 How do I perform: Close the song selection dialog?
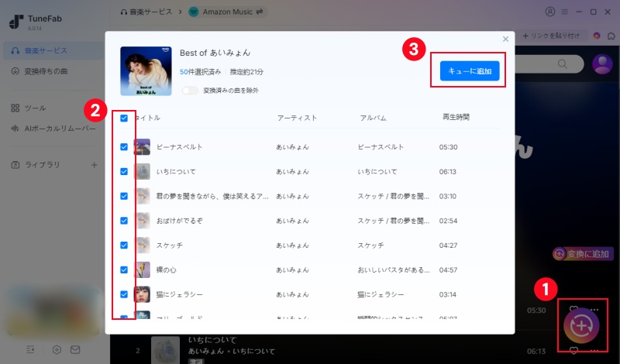pyautogui.click(x=505, y=39)
